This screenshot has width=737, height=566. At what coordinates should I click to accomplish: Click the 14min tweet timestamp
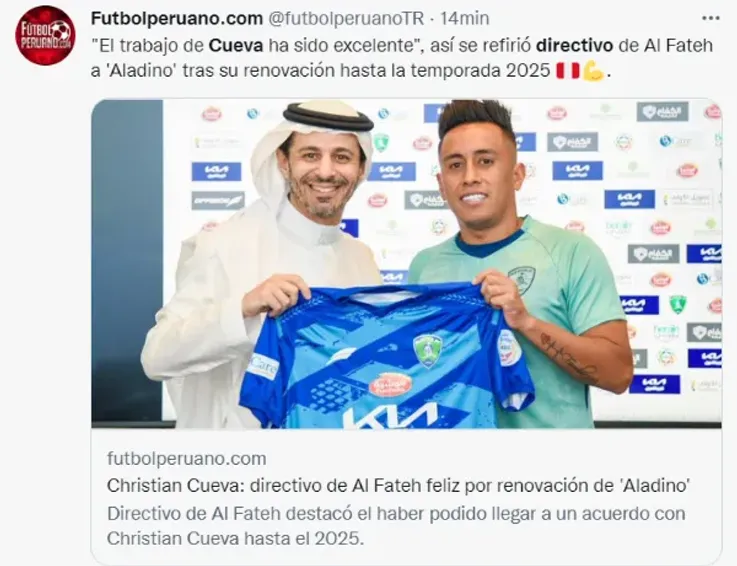(x=464, y=18)
